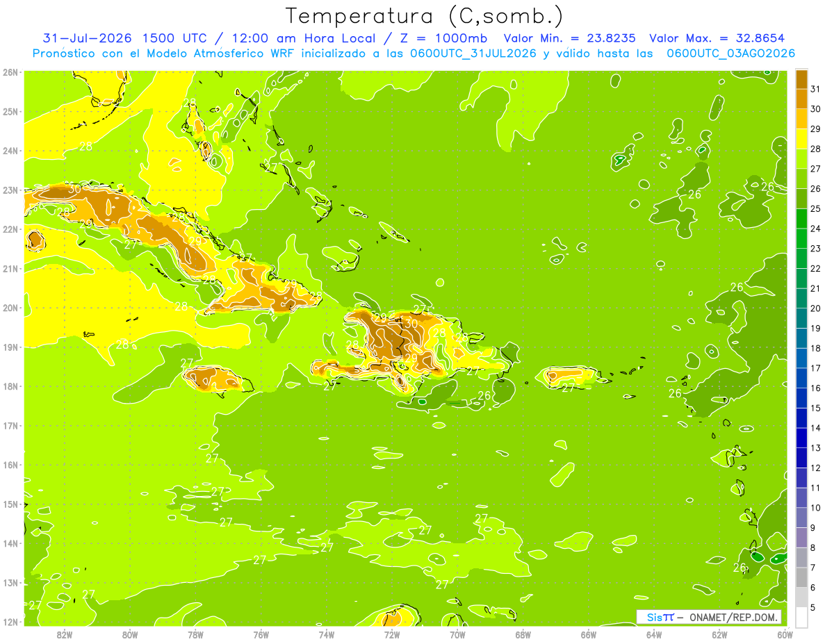Click the '70W' longitude label
Image resolution: width=834 pixels, height=644 pixels.
click(457, 635)
